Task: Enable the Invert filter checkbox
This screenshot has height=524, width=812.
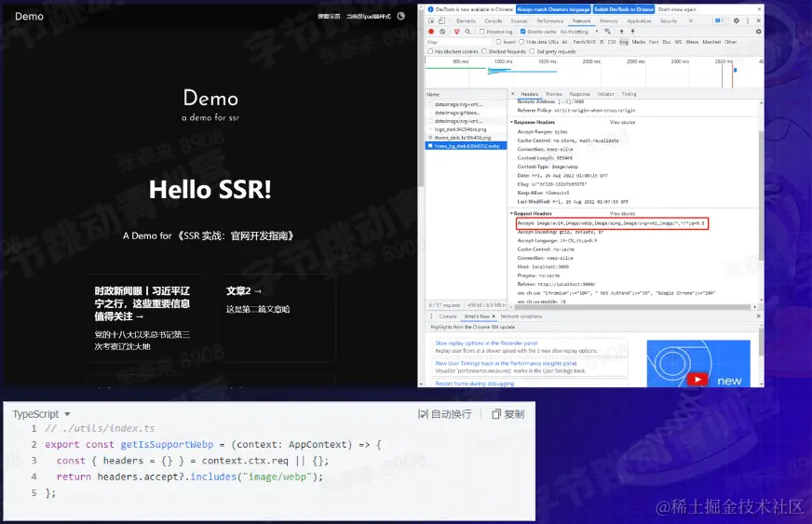Action: [x=499, y=42]
